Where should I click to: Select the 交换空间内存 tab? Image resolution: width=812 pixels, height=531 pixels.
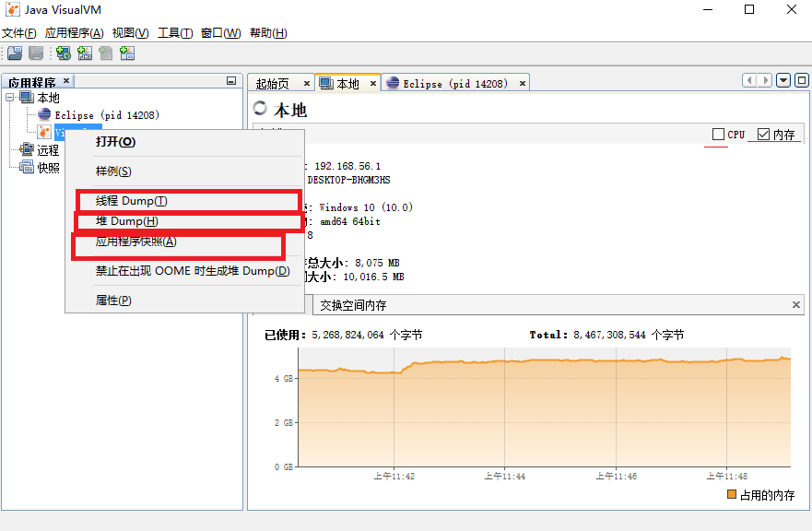click(353, 305)
